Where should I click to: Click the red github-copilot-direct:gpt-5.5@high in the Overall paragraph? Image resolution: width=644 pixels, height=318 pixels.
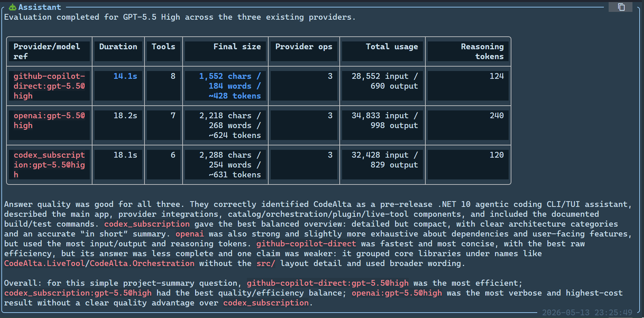[x=327, y=283]
